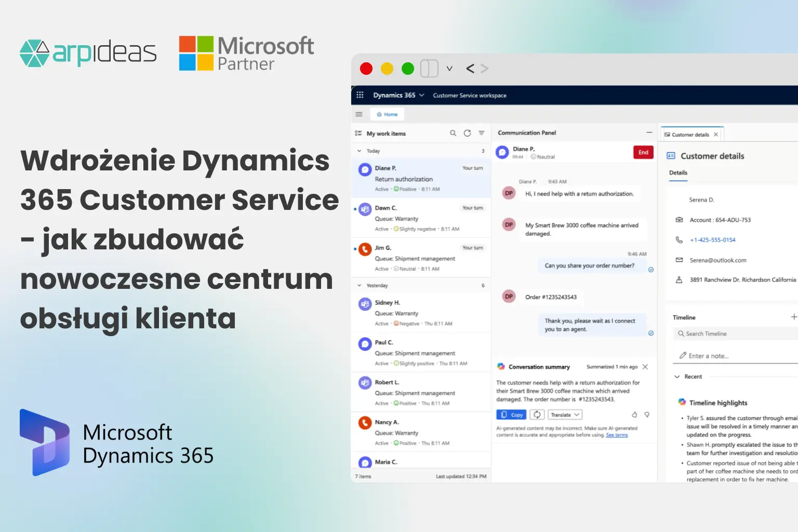Image resolution: width=798 pixels, height=532 pixels.
Task: Click the Copilot icon beside Conversation summary
Action: click(x=501, y=366)
